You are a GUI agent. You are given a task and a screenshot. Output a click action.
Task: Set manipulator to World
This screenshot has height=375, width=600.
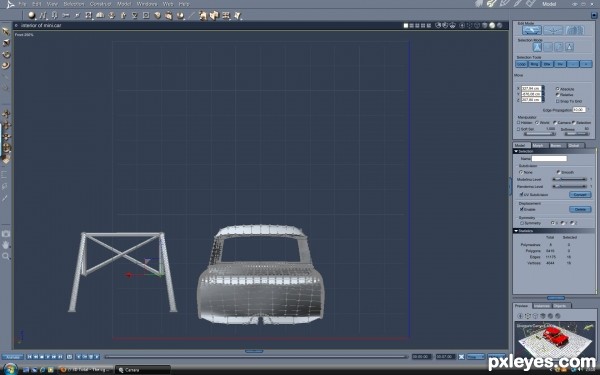click(543, 122)
